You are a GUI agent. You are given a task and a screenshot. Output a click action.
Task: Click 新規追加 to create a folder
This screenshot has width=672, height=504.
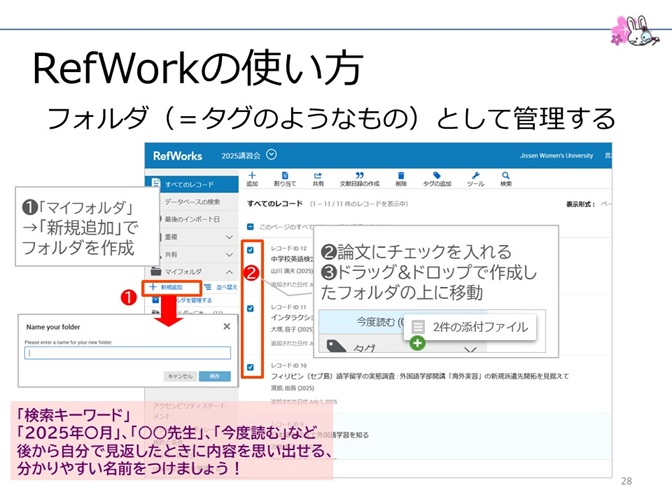(x=171, y=287)
